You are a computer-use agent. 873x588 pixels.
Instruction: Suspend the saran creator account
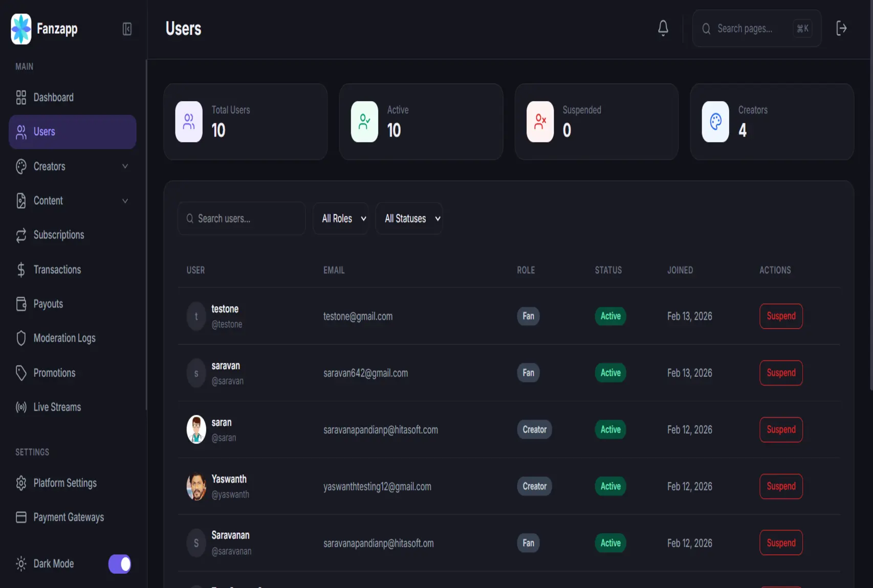[781, 429]
